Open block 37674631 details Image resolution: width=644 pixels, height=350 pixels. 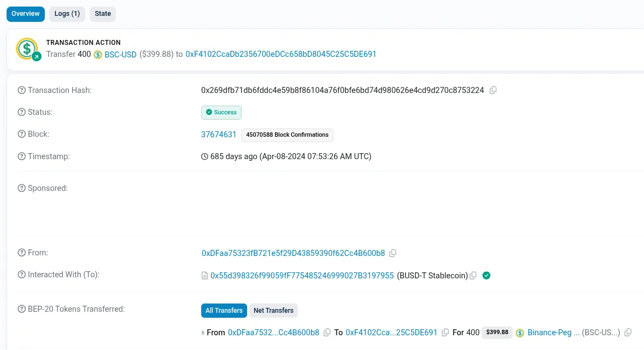pos(219,134)
